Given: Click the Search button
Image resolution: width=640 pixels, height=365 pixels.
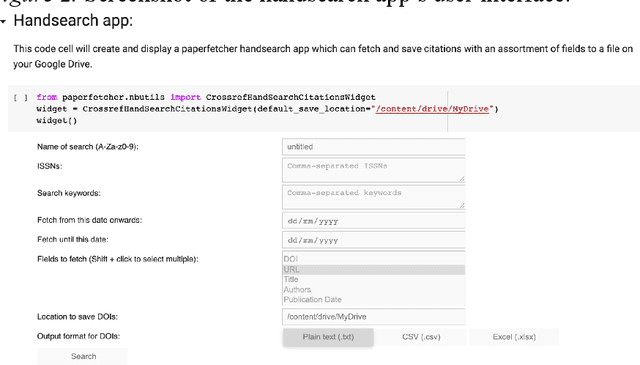Looking at the screenshot, I should pyautogui.click(x=82, y=356).
